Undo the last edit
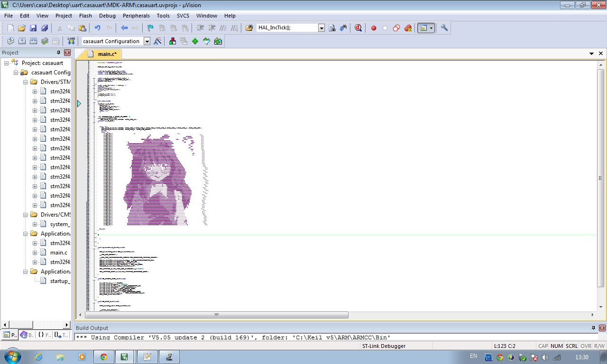Viewport: 607px width, 364px height. click(97, 28)
